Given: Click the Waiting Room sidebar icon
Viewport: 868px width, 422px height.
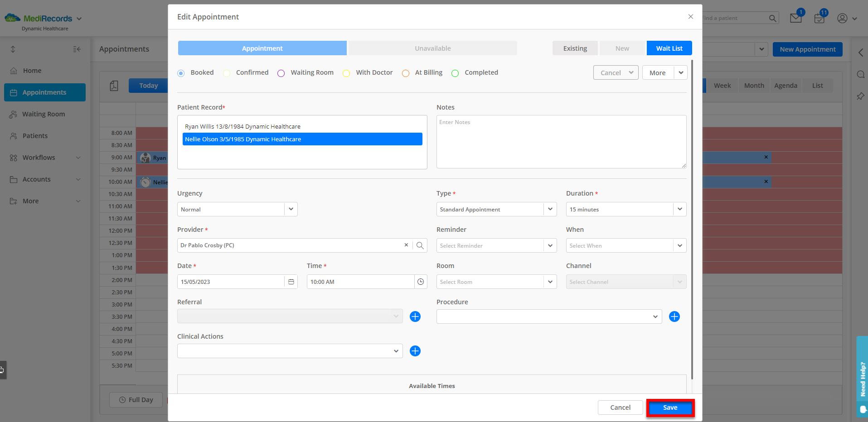Looking at the screenshot, I should pos(14,114).
